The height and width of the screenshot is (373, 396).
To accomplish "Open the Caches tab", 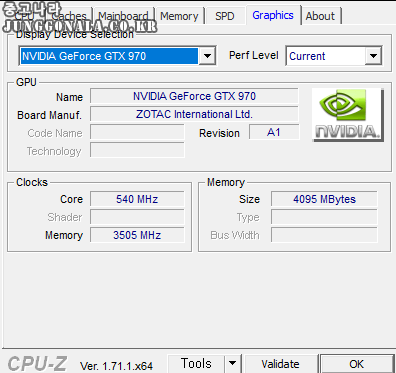I will click(x=69, y=16).
